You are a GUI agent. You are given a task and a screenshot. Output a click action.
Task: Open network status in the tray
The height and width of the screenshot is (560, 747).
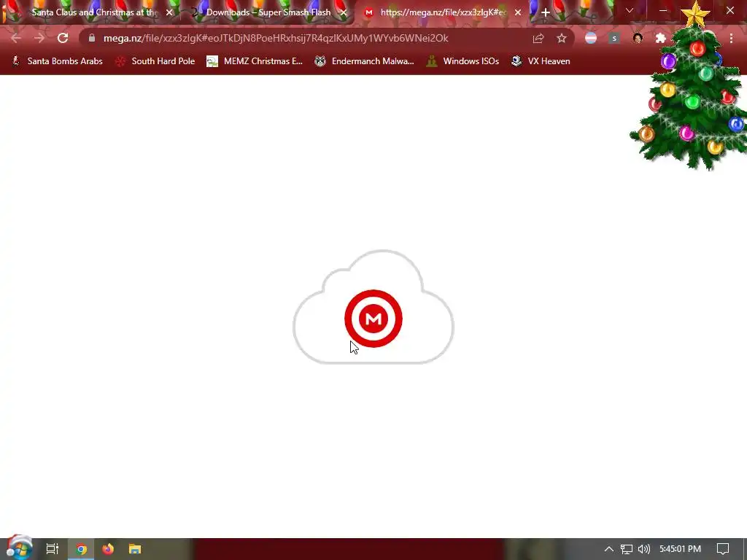(627, 549)
